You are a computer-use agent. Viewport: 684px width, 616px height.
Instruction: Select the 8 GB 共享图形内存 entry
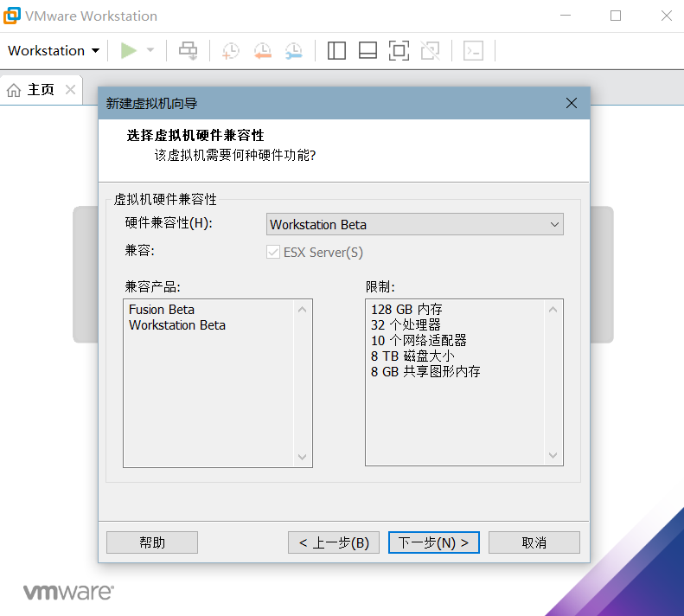(425, 371)
